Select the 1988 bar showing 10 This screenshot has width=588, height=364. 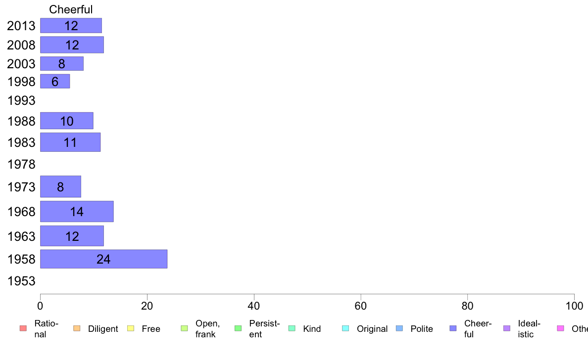(67, 121)
